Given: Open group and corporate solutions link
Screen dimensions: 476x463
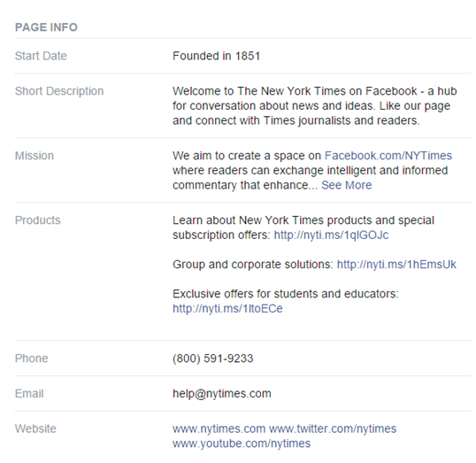Looking at the screenshot, I should point(396,265).
